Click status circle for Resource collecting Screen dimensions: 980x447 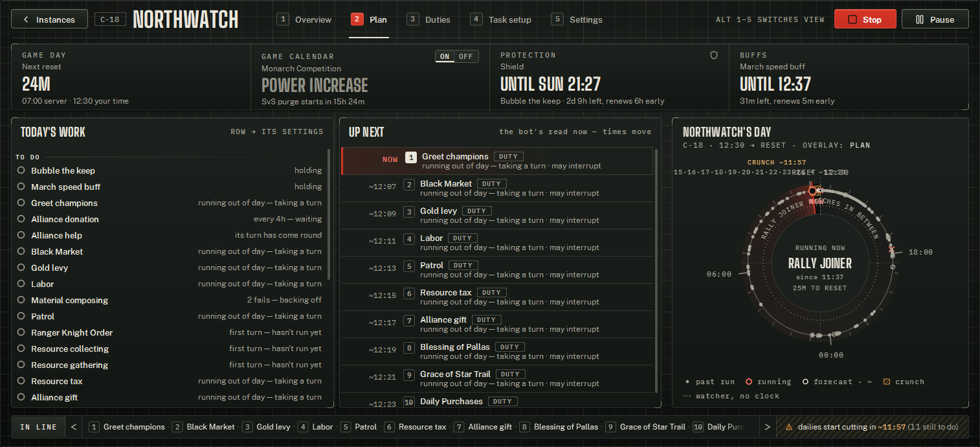tap(21, 349)
